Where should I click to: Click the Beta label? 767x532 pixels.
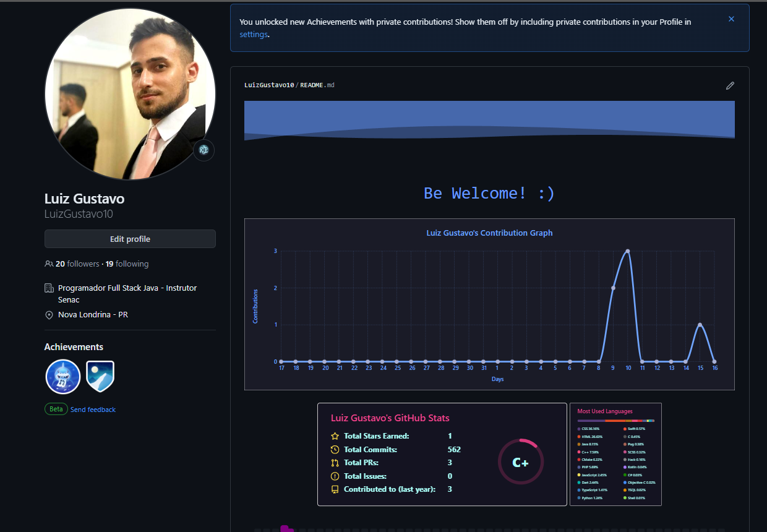click(x=56, y=410)
